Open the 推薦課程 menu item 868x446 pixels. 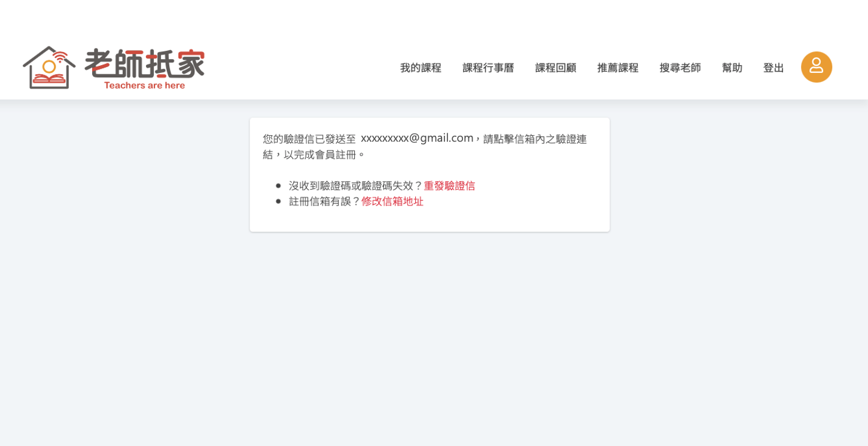[618, 68]
